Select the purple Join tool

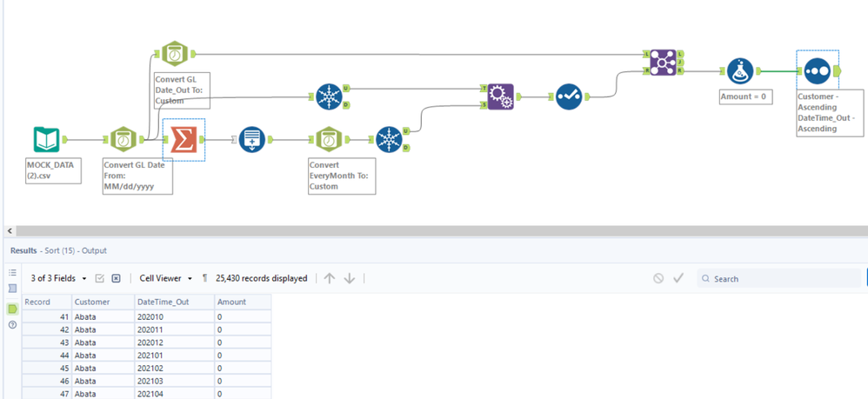coord(664,63)
